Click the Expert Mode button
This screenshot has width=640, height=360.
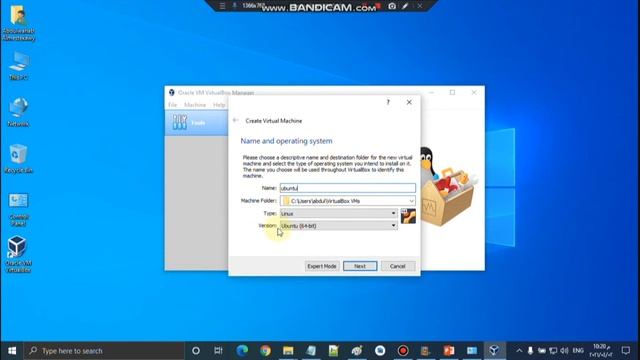click(x=322, y=266)
